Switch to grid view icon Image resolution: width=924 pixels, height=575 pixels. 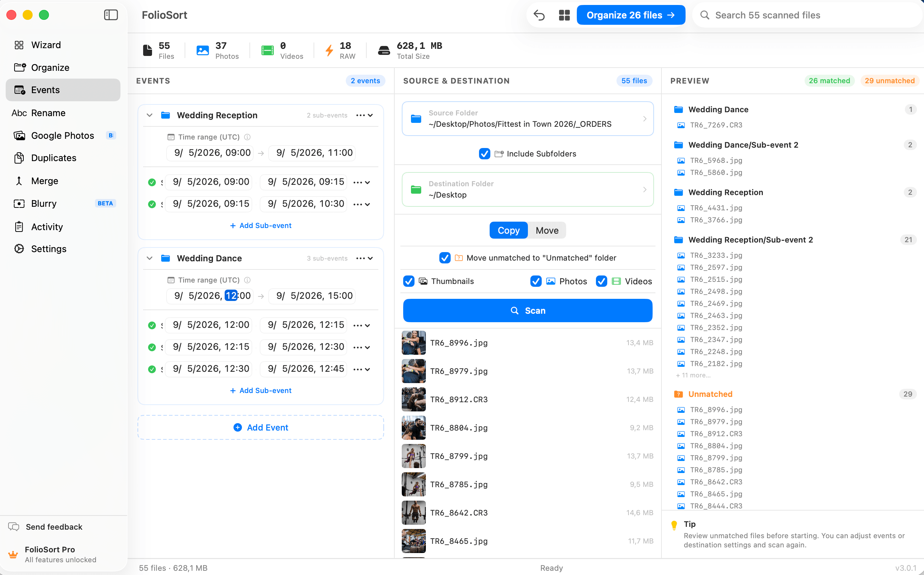pyautogui.click(x=564, y=15)
